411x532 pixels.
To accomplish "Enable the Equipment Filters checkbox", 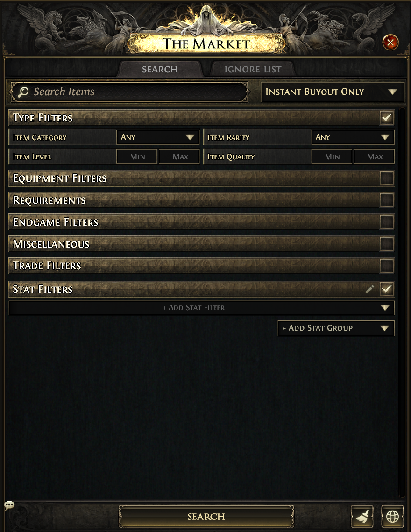I will click(387, 178).
